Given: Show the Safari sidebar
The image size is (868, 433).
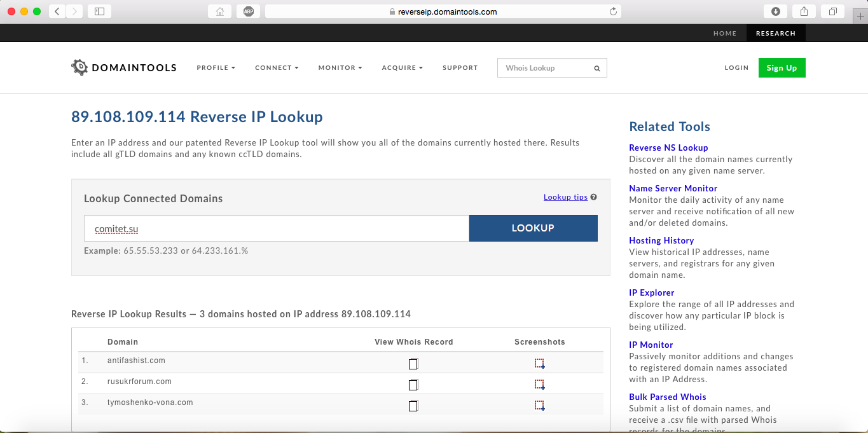Looking at the screenshot, I should click(x=99, y=11).
